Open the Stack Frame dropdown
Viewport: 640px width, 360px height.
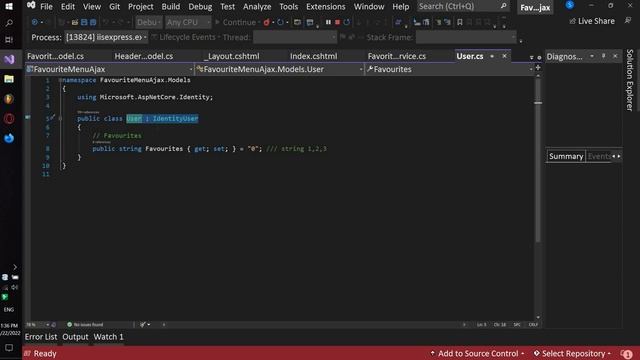click(466, 37)
